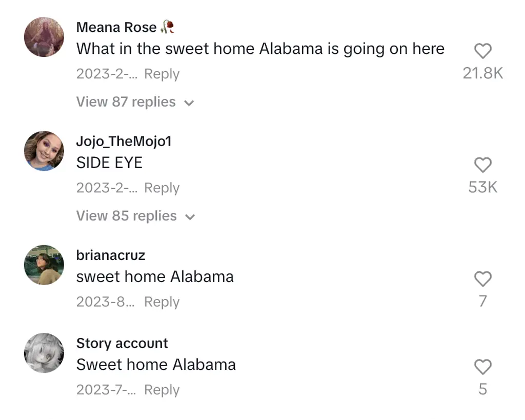Tap heart on Story account's comment
The width and height of the screenshot is (525, 420).
tap(482, 367)
